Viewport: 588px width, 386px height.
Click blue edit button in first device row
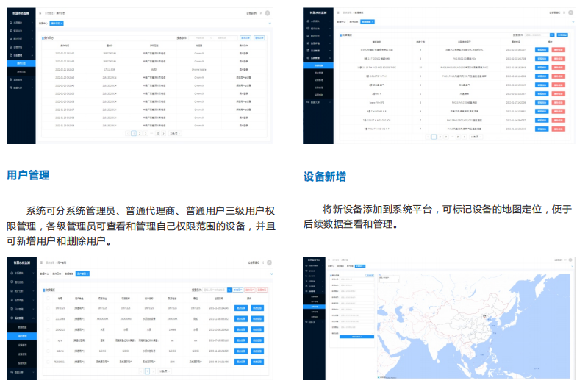[x=542, y=49]
